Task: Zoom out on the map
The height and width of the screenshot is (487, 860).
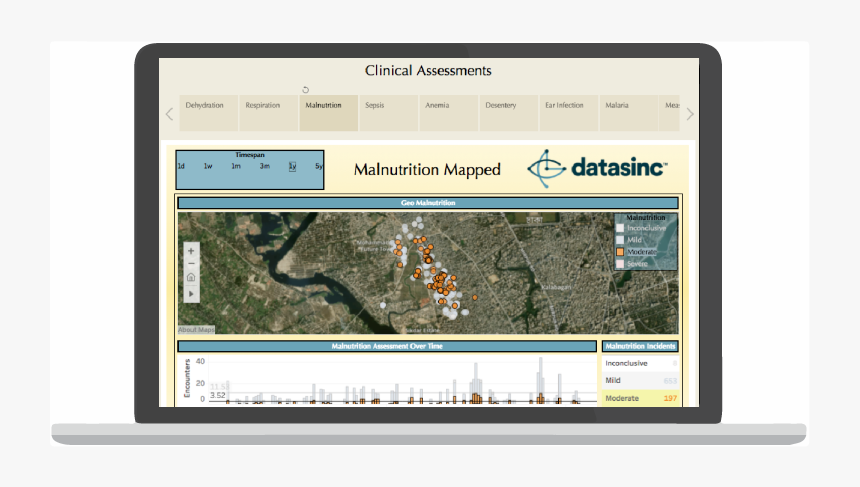Action: 191,264
